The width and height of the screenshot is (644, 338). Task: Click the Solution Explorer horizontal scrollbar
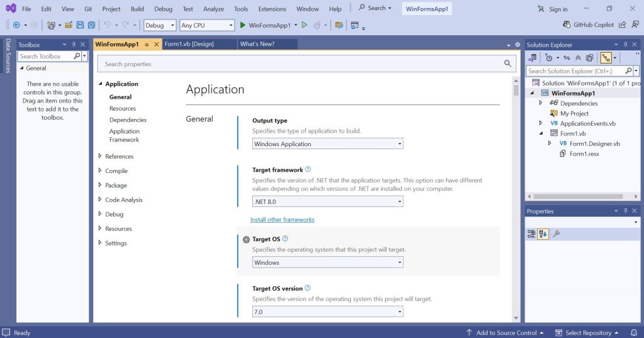pos(578,196)
